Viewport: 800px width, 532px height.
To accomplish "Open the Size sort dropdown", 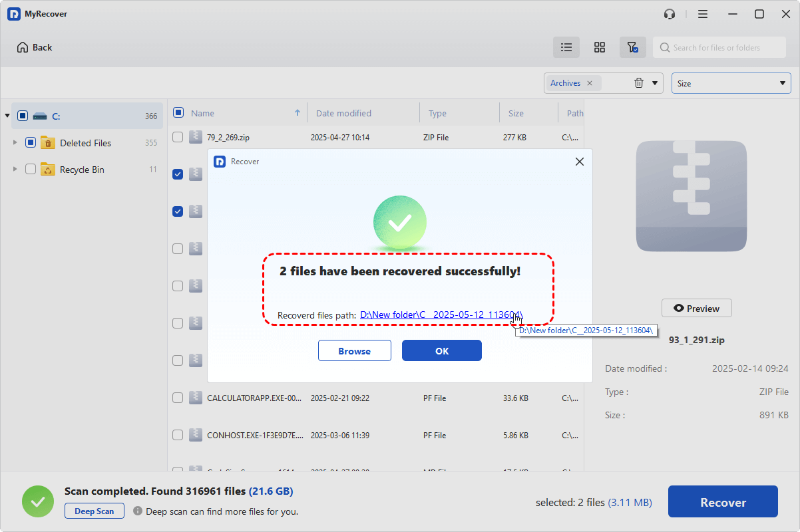I will click(x=731, y=83).
